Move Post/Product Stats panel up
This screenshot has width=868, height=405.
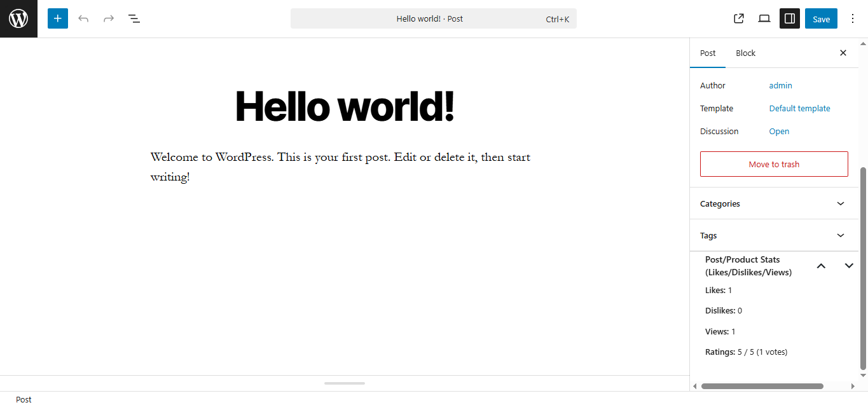pyautogui.click(x=821, y=266)
